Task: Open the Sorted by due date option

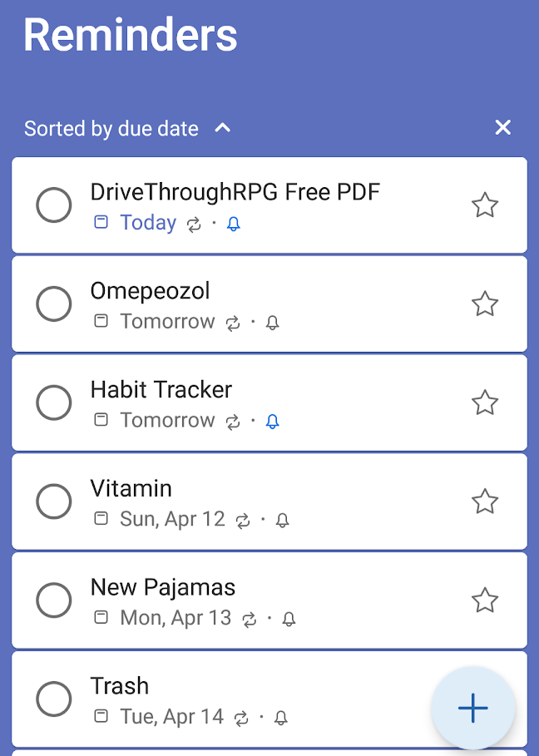Action: 111,129
